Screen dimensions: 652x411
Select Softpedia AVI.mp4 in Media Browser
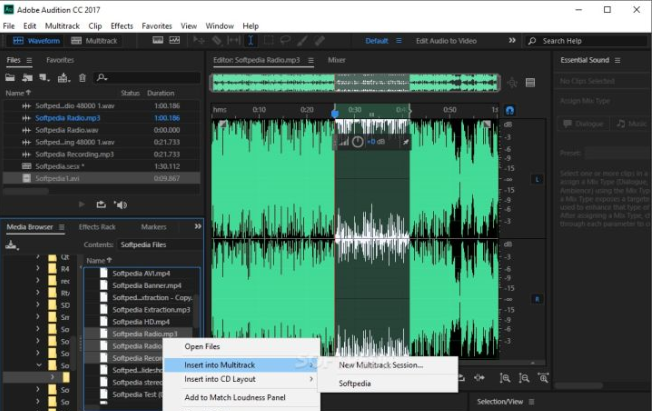(x=141, y=273)
